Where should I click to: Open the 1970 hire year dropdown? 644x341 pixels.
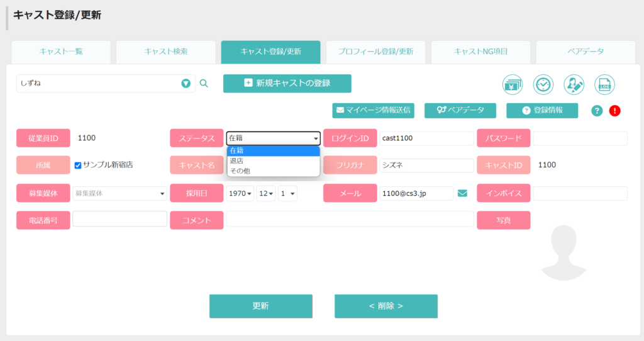(x=240, y=194)
